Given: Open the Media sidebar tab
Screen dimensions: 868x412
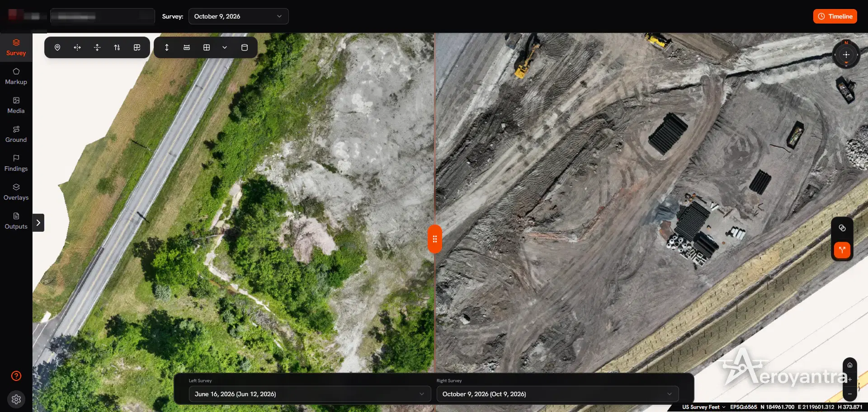Looking at the screenshot, I should 16,105.
